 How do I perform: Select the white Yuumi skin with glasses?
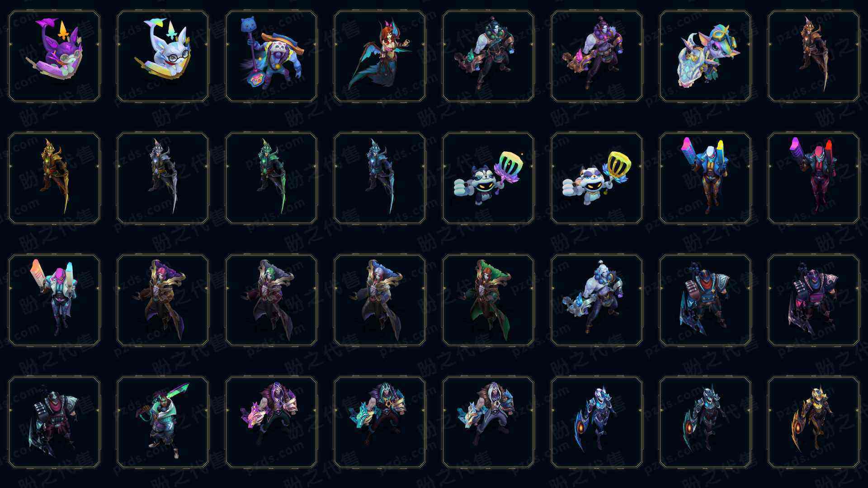[x=163, y=56]
